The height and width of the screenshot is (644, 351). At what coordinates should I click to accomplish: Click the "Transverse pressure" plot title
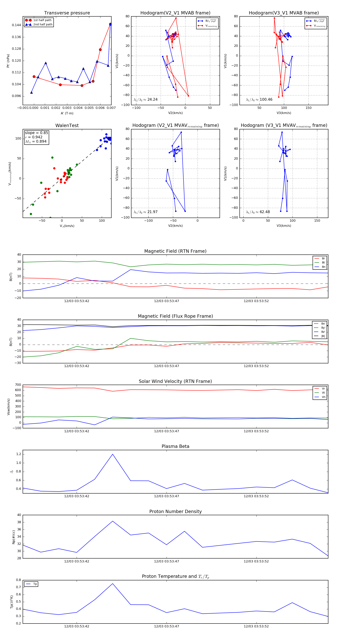(67, 13)
